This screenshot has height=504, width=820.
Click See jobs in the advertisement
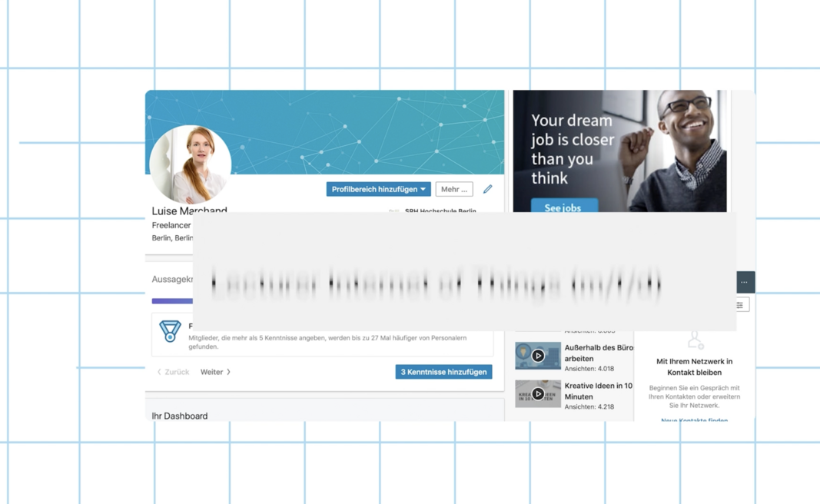pos(563,207)
